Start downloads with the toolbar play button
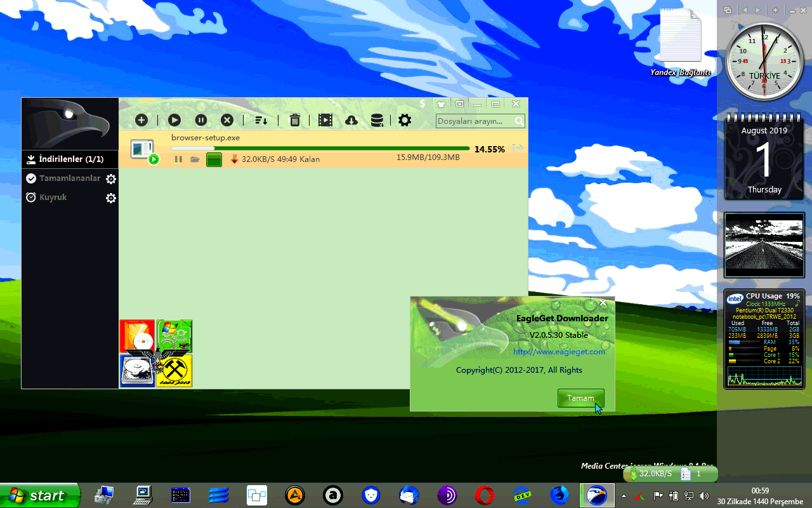The width and height of the screenshot is (812, 508). [x=174, y=120]
